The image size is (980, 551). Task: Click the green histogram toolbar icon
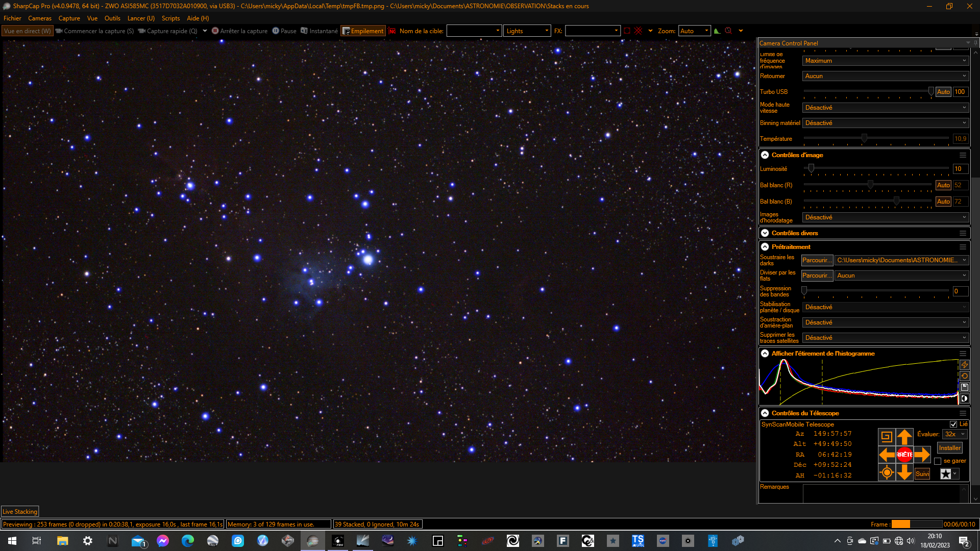coord(717,31)
